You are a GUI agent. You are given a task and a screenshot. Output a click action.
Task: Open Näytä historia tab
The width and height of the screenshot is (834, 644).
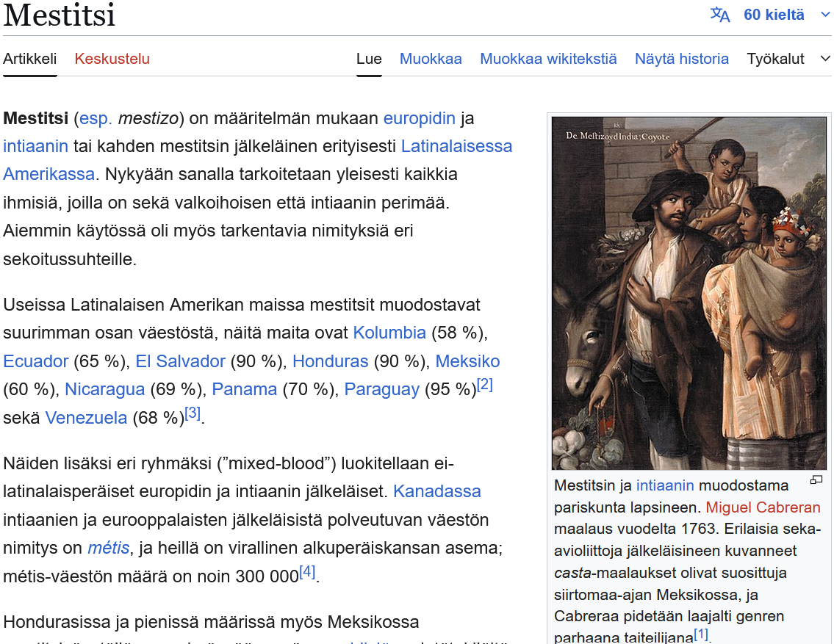coord(682,59)
